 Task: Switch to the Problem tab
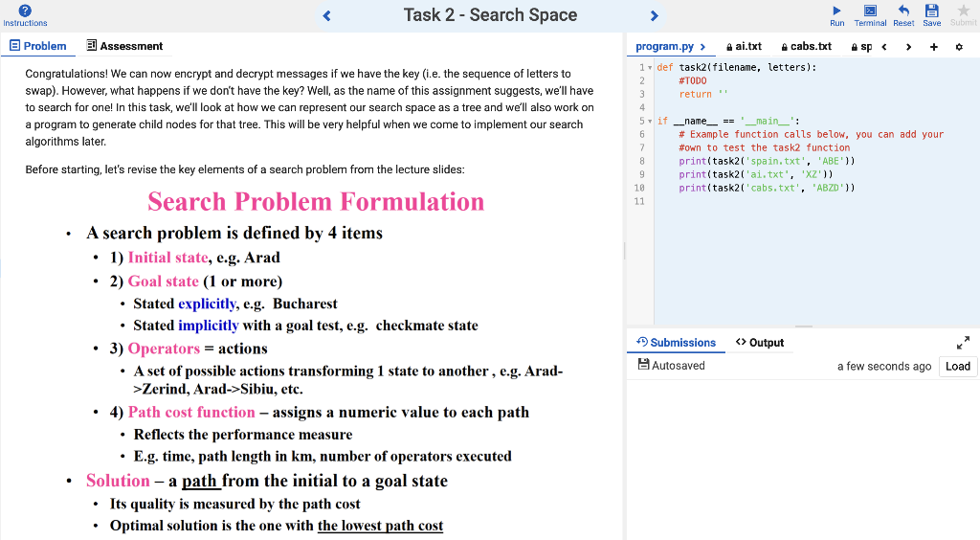click(38, 46)
